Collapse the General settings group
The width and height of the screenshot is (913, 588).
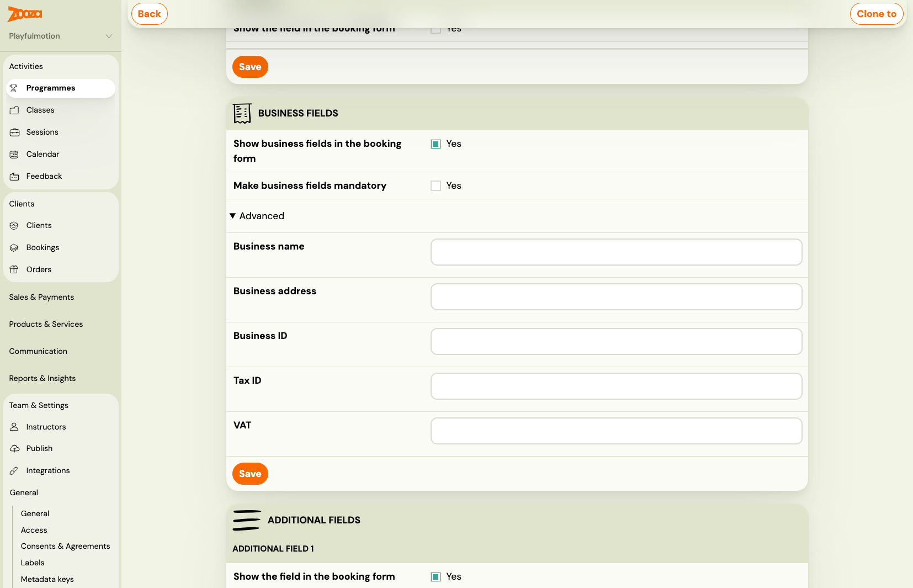coord(24,492)
